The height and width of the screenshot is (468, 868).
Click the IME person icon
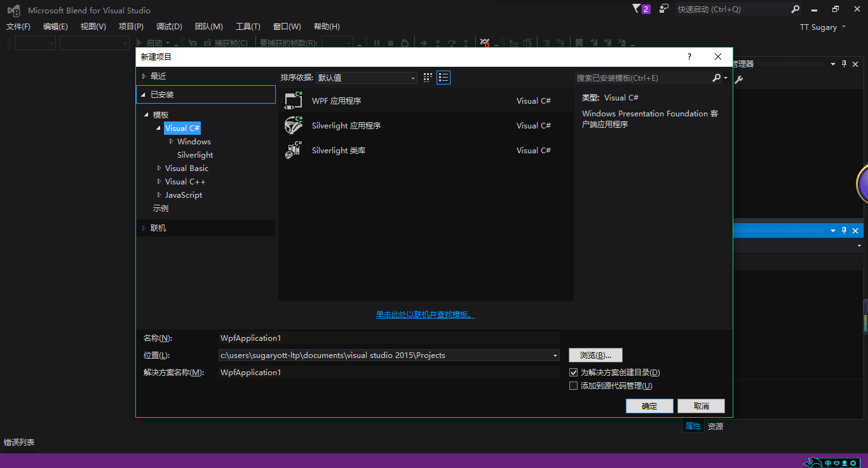[844, 463]
